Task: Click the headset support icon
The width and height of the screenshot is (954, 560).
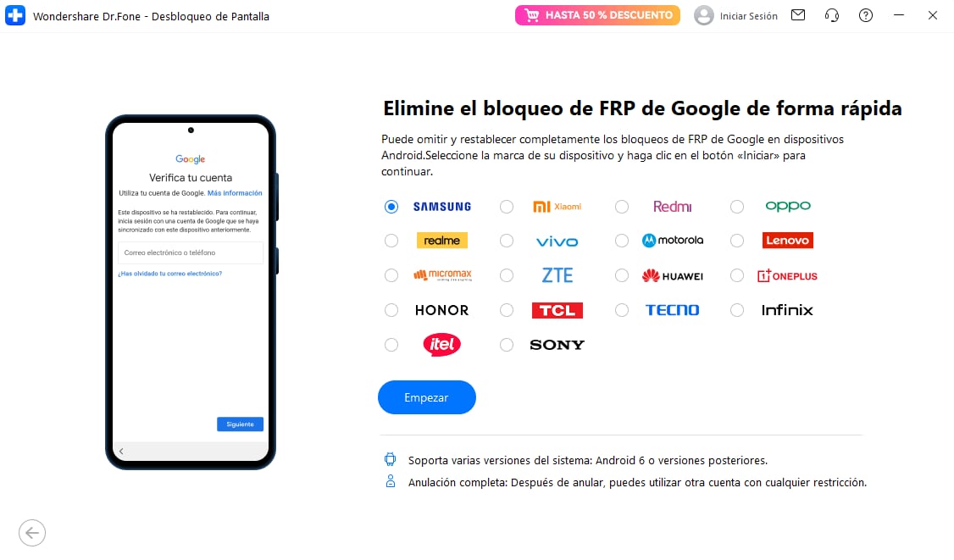Action: tap(832, 15)
